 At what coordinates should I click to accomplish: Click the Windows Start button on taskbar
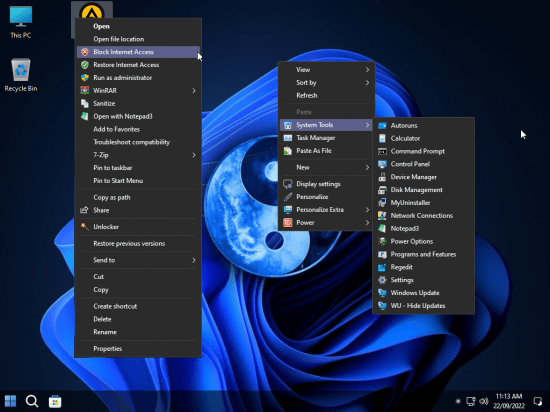pos(10,401)
